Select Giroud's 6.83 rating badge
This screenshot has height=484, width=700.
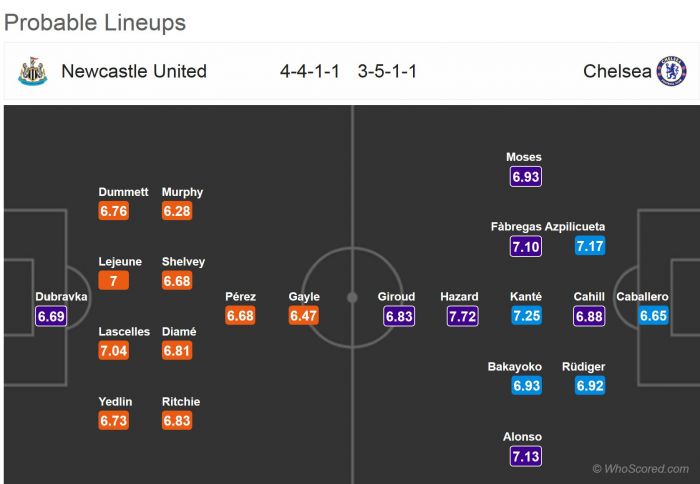399,316
